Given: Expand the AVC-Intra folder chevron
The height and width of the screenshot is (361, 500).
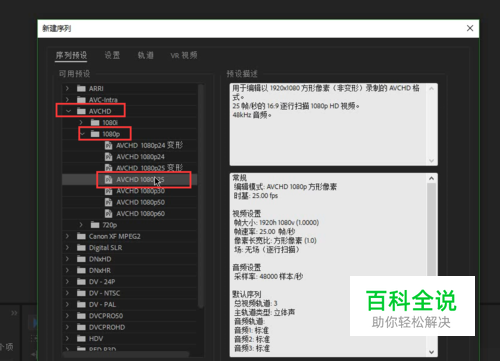Looking at the screenshot, I should coord(67,100).
